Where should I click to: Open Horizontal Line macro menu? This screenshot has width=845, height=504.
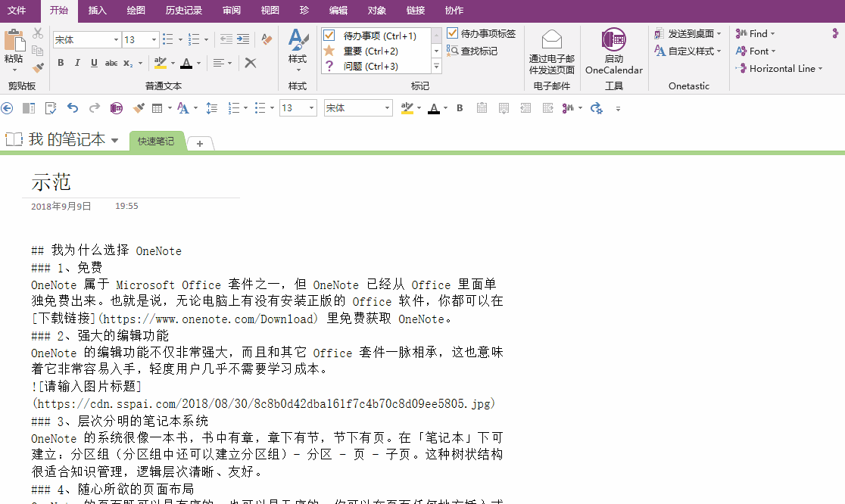[x=779, y=68]
